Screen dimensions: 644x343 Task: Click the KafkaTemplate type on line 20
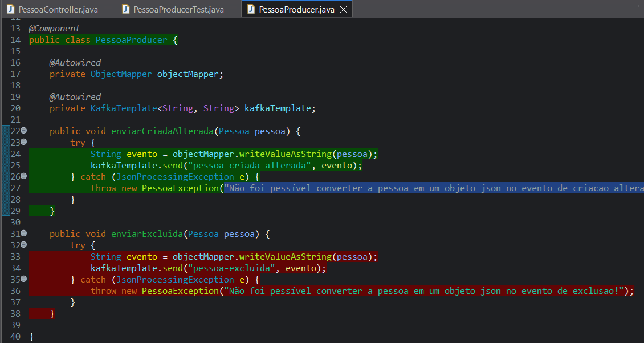tap(123, 108)
